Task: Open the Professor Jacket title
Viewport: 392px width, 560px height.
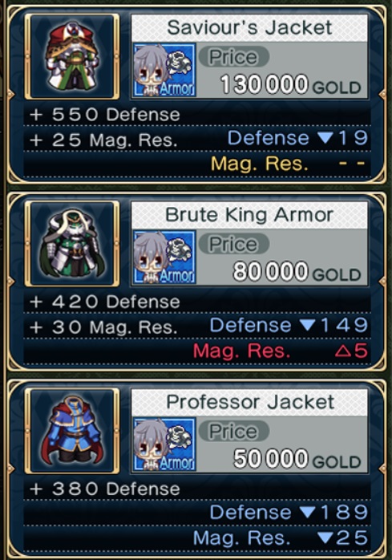Action: coord(249,402)
